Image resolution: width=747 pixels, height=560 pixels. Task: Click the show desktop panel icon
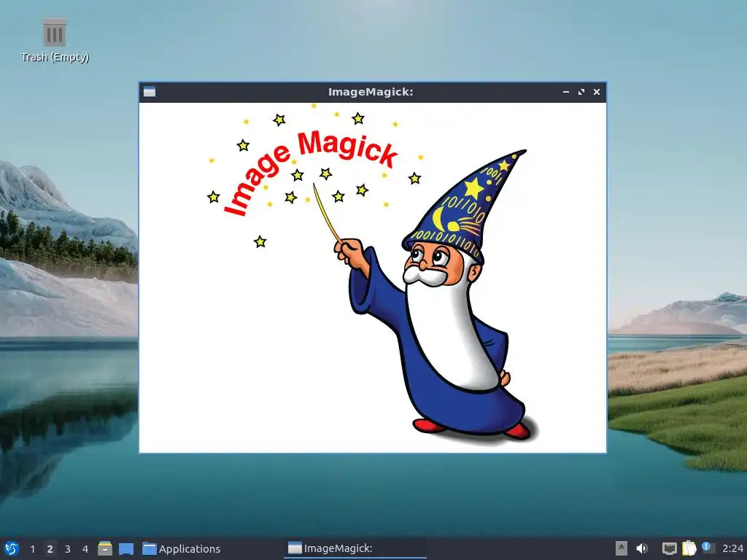[x=126, y=548]
